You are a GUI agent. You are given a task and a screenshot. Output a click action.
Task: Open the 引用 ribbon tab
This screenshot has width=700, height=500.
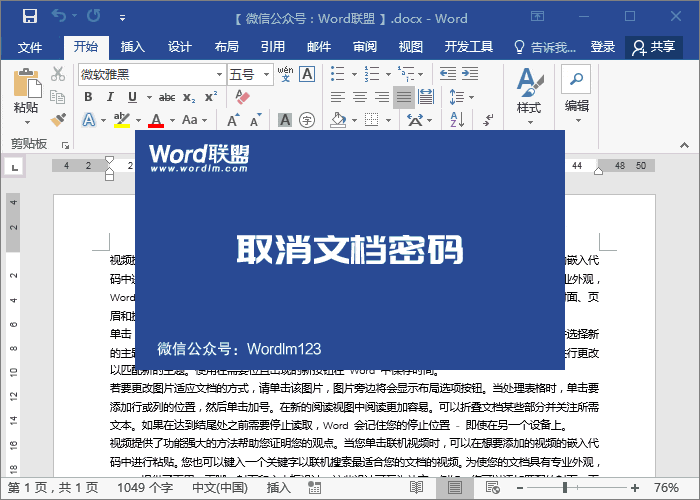(x=273, y=46)
